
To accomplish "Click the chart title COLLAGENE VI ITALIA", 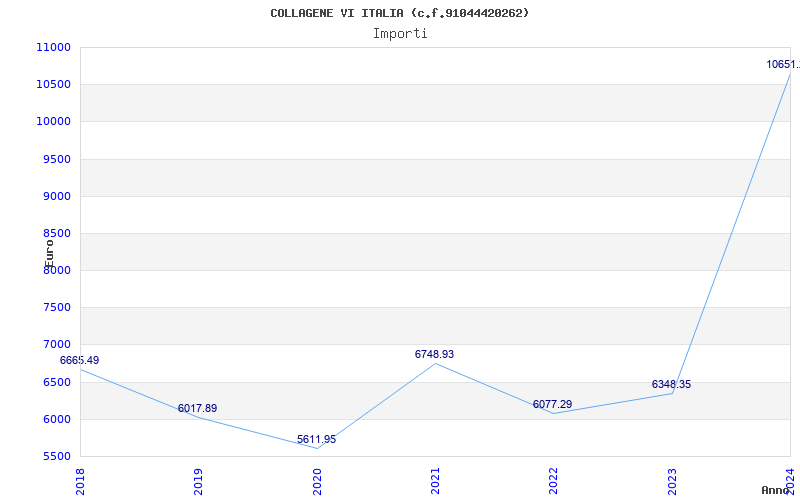I will click(337, 13).
